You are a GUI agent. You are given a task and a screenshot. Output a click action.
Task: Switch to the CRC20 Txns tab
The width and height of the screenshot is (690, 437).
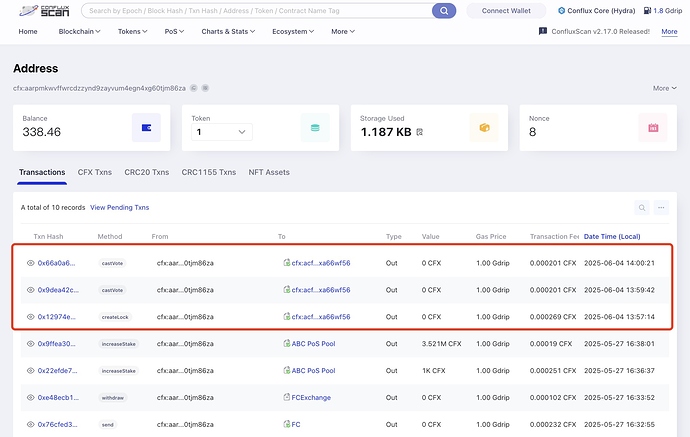147,172
